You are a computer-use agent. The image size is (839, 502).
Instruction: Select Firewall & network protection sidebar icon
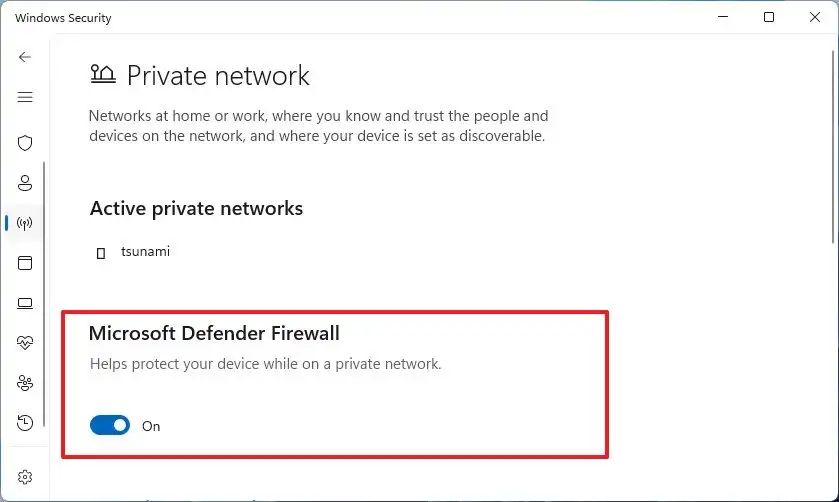[25, 223]
